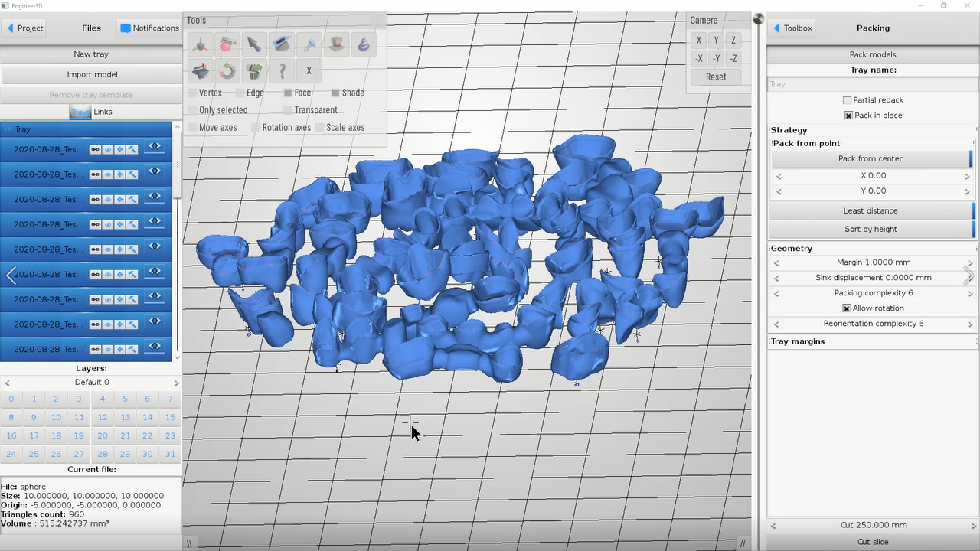Open the Notifications tab
The image size is (980, 551).
coord(149,28)
